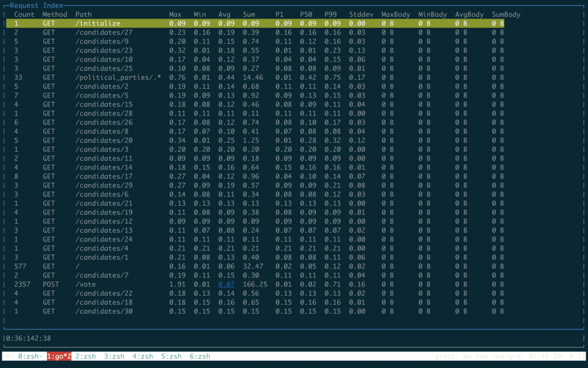Click the /candidates/4 path
Screen dimensions: 588x368
[102, 248]
